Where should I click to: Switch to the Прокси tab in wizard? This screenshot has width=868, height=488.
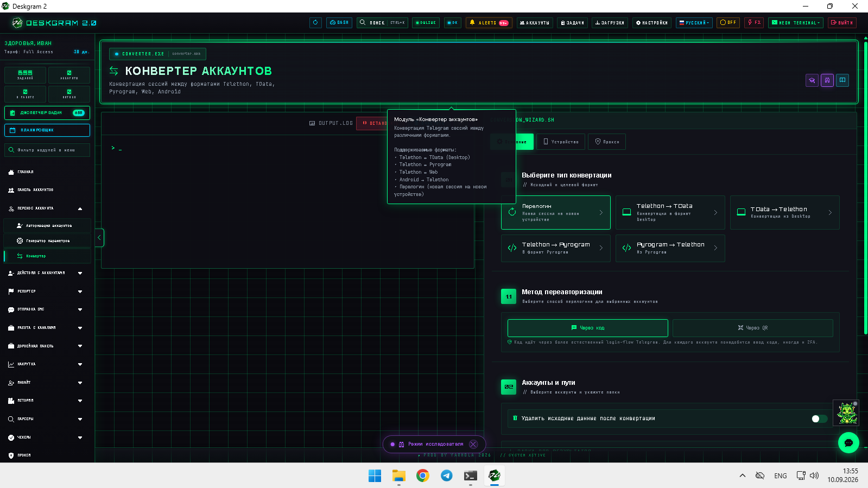(607, 142)
